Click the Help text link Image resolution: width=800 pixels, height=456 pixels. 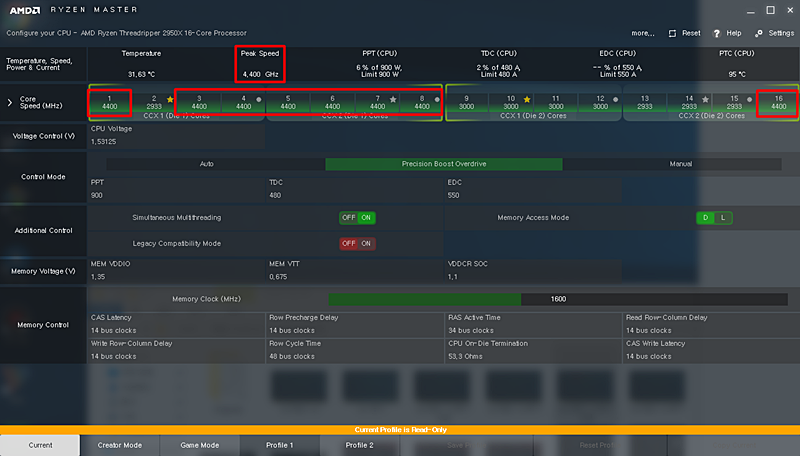tap(734, 33)
